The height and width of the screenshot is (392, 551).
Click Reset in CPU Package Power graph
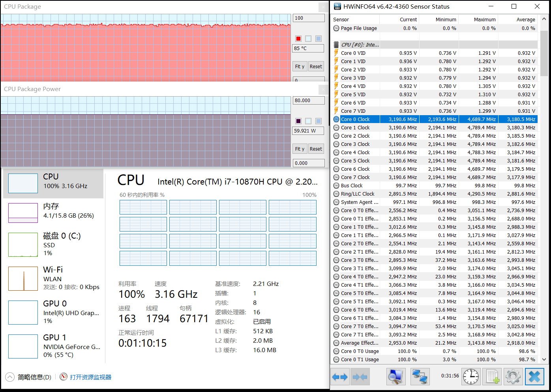(316, 149)
